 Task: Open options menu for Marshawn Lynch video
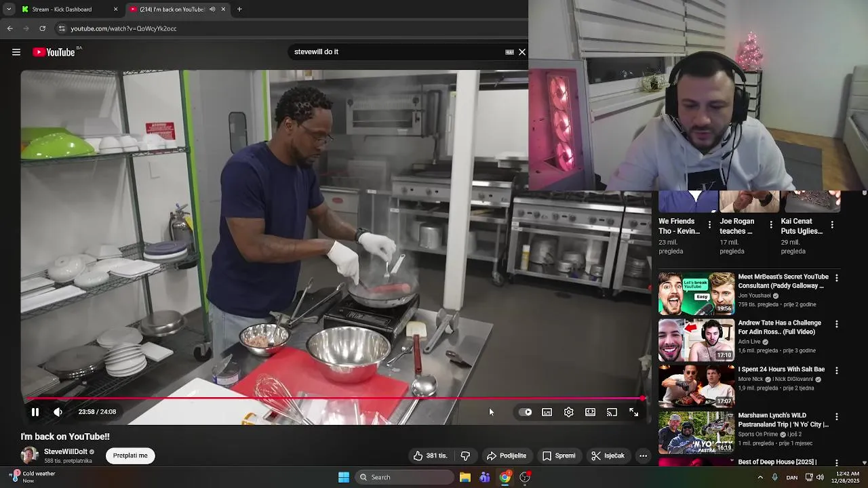coord(837,417)
